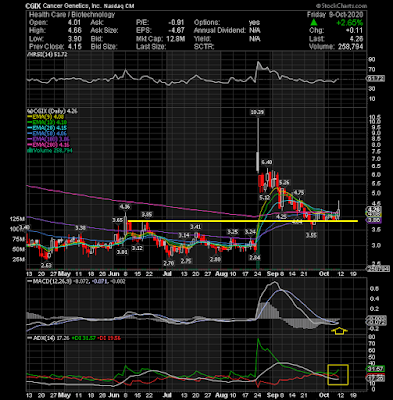Click the Health Care / Biotechnology sector label
Viewport: 393px width, 400px height.
coord(72,14)
